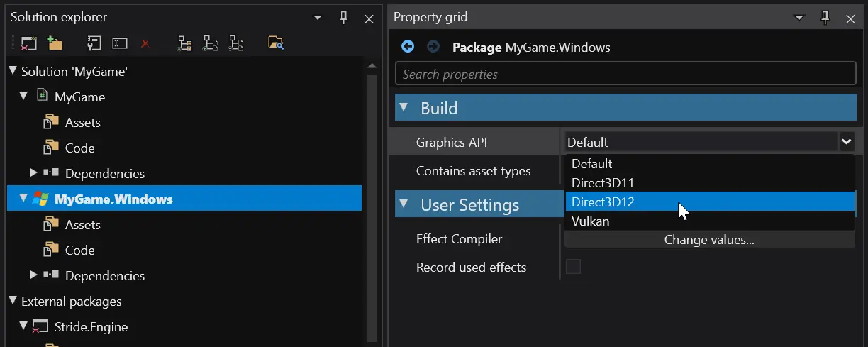Click the Windows logo icon beside MyGame.Windows
868x347 pixels.
[41, 199]
